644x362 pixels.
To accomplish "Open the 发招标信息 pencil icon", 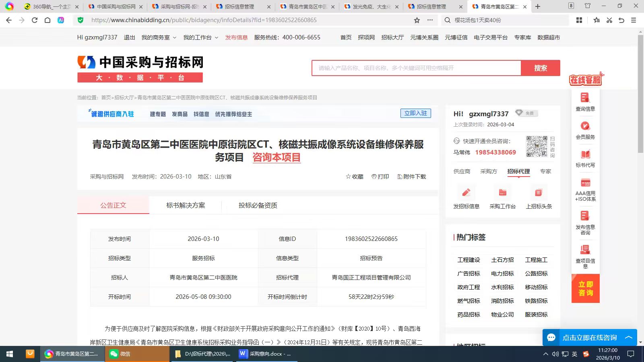I will 466,193.
